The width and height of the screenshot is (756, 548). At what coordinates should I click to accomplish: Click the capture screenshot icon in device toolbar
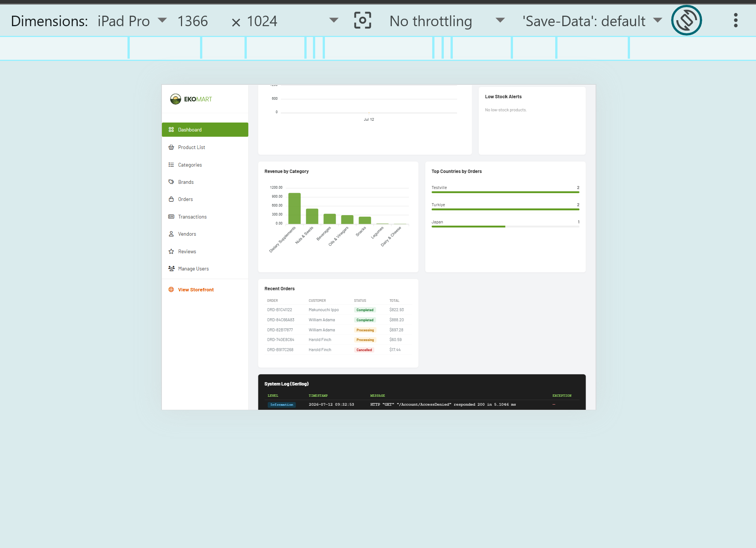(x=362, y=21)
